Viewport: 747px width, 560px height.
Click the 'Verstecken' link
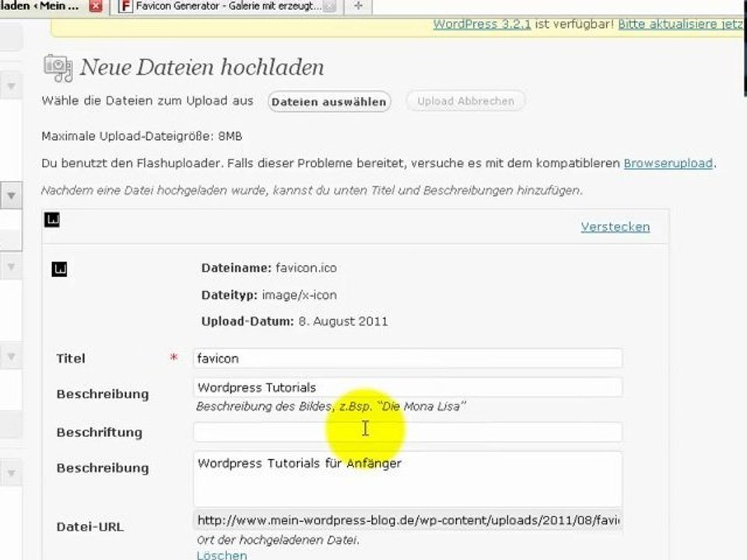point(615,226)
